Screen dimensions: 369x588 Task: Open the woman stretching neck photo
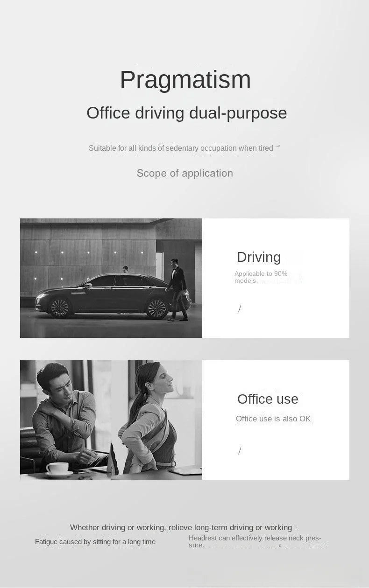(156, 420)
